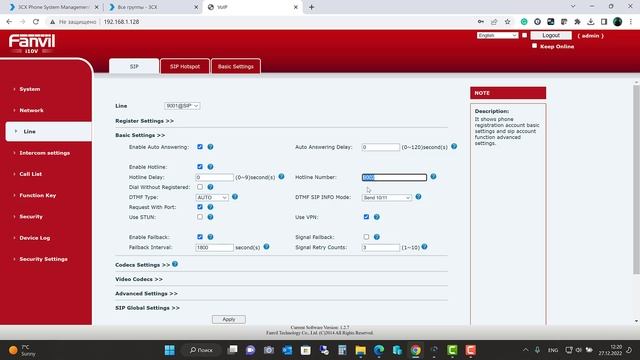Click help icon for DTMF SIP INFO Mode
Screen dimensions: 640x360
[x=418, y=197]
